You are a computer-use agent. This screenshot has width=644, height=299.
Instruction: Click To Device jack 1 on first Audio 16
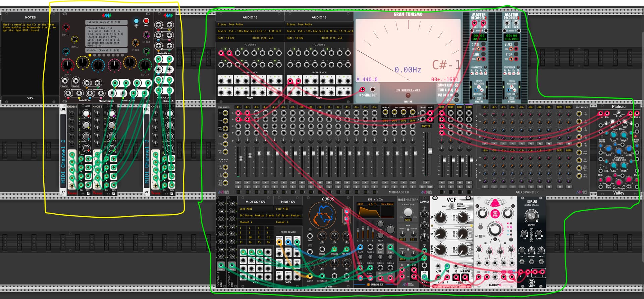[221, 53]
